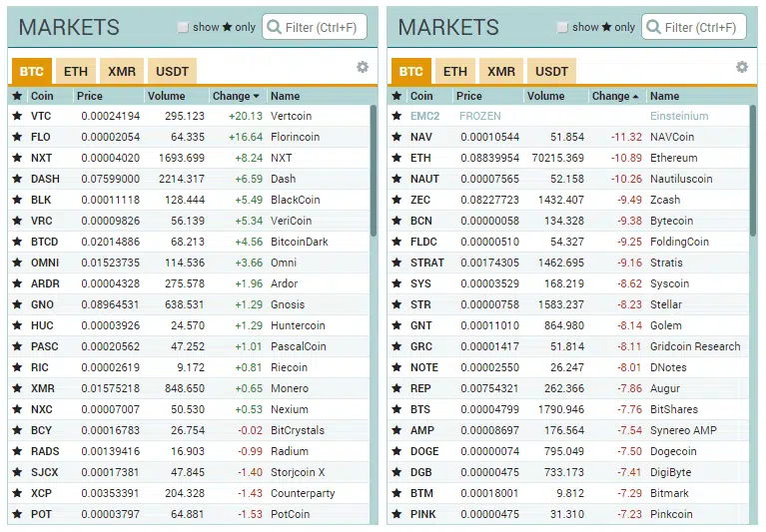Star the ZEC Zcash row

tap(396, 200)
